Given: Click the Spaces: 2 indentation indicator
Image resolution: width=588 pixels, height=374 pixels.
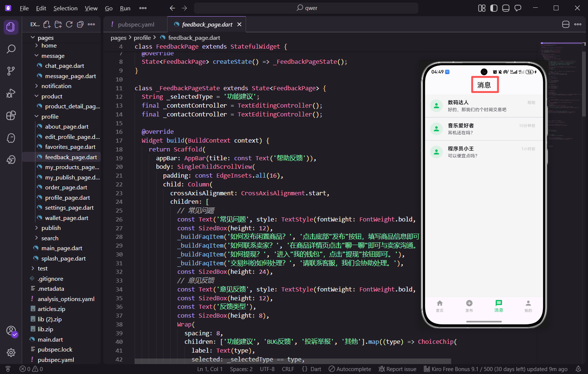Looking at the screenshot, I should [241, 369].
